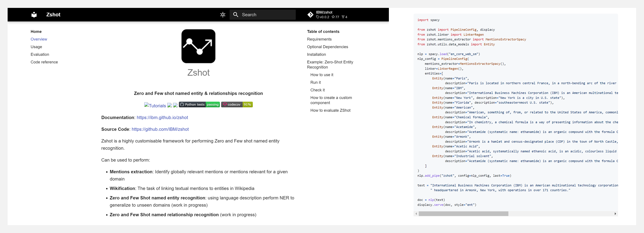Screen dimensions: 644x233
Task: Open the Code reference sidebar page
Action: click(x=44, y=62)
